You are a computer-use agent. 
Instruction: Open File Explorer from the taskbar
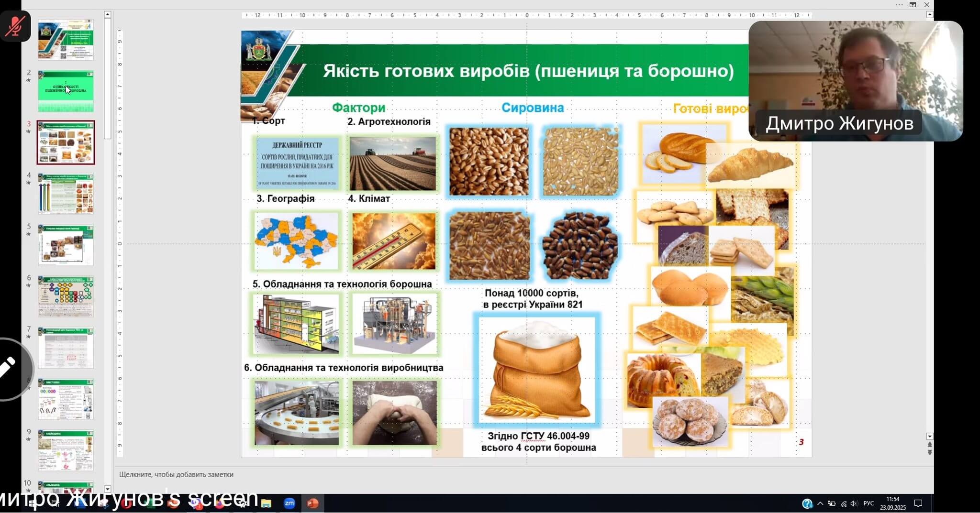(266, 503)
